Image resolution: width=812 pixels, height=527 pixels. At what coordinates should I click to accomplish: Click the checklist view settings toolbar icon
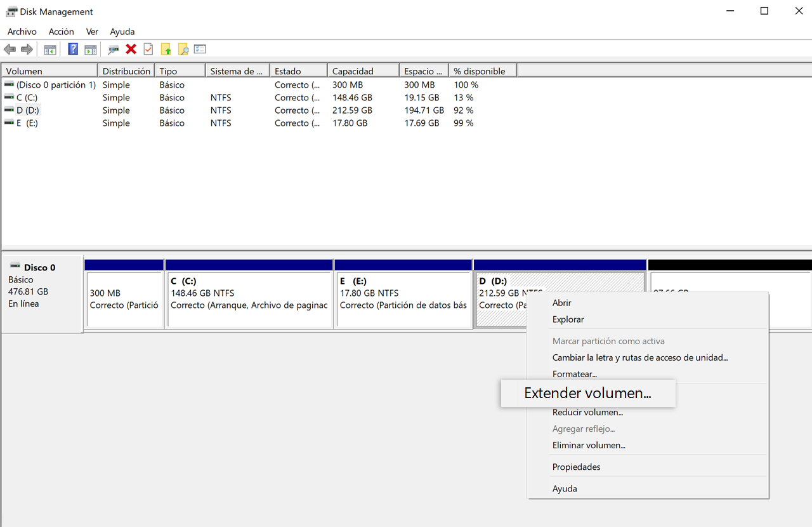click(x=200, y=50)
